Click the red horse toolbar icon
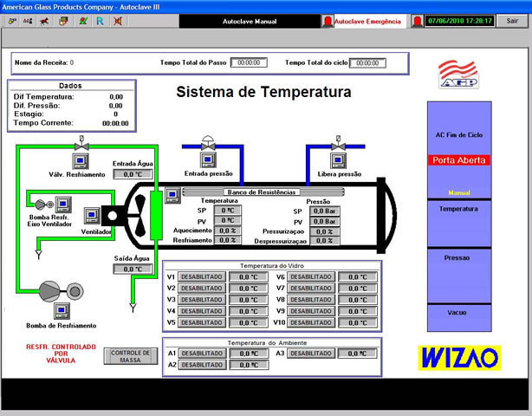The image size is (532, 416). tap(44, 21)
